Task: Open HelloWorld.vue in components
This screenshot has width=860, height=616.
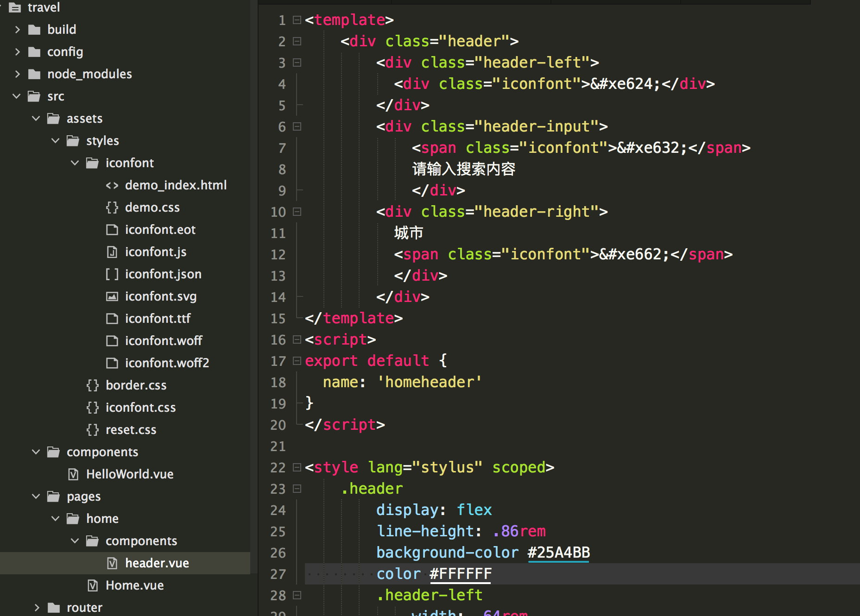Action: [130, 474]
